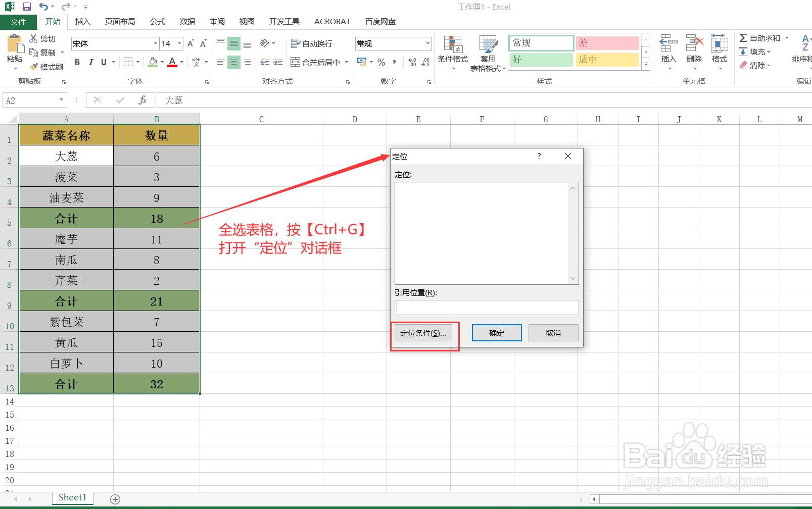812x509 pixels.
Task: Toggle Italic formatting
Action: click(x=90, y=62)
